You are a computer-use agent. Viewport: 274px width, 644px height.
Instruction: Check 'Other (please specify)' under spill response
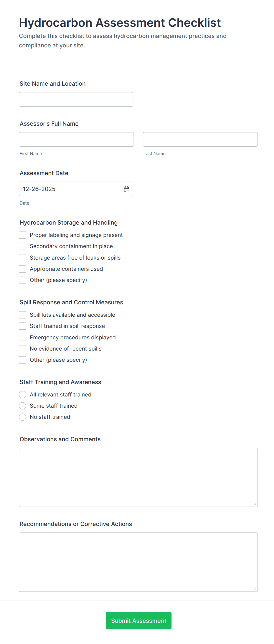22,360
